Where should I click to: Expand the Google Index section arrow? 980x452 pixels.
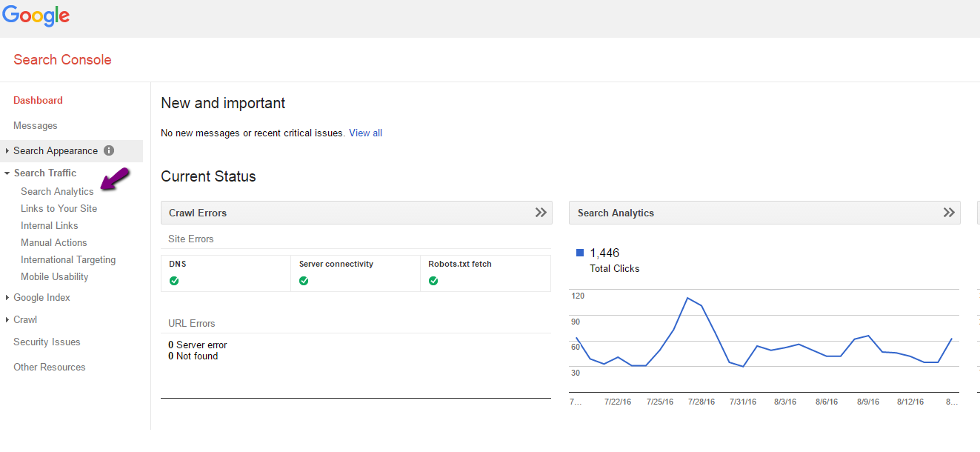click(7, 298)
